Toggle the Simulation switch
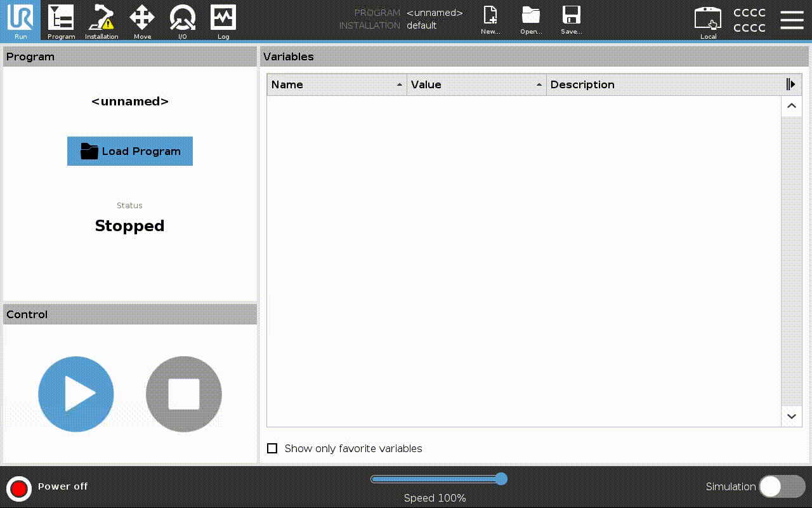 click(x=782, y=486)
